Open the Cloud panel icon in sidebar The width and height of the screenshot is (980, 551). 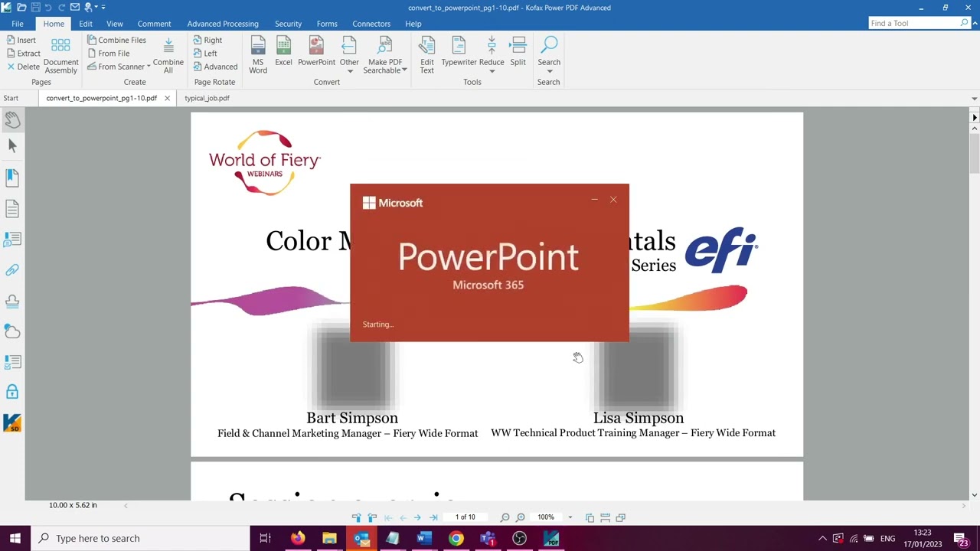pyautogui.click(x=12, y=331)
